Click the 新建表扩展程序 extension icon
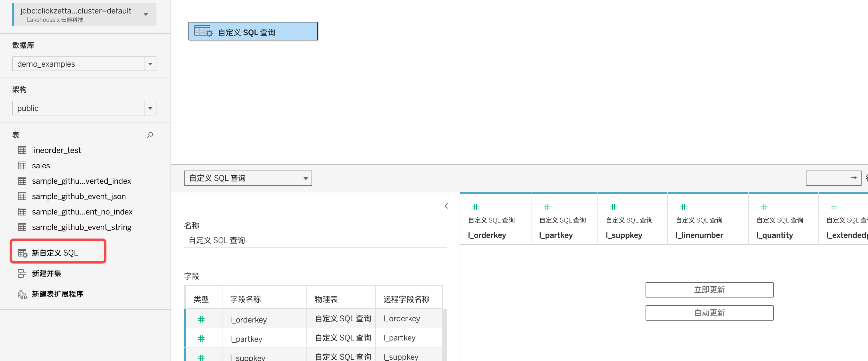The image size is (868, 361). [x=22, y=294]
